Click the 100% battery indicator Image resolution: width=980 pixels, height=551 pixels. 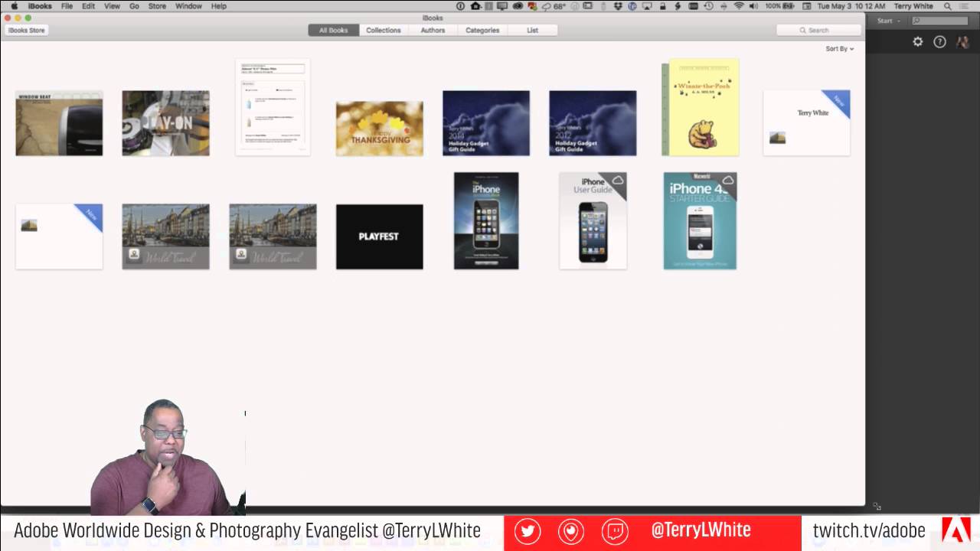tap(779, 6)
